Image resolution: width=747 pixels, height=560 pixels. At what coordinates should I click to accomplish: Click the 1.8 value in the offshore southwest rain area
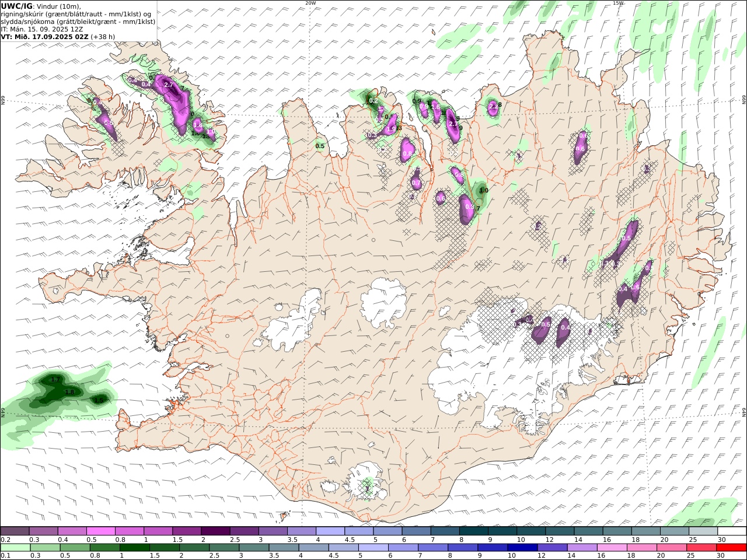click(x=69, y=392)
